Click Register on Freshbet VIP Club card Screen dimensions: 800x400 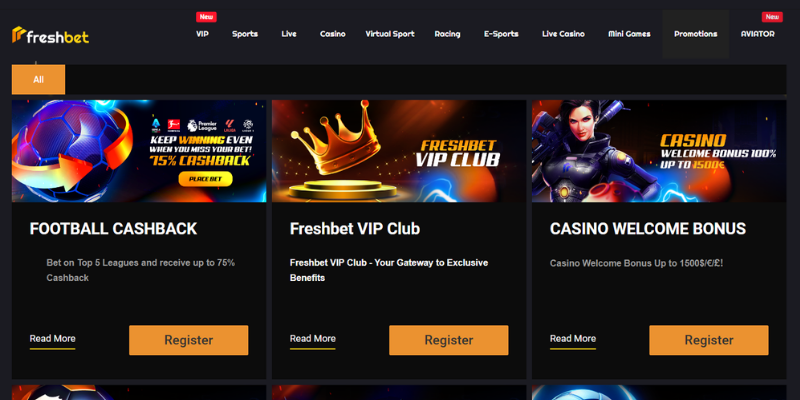[x=449, y=340]
